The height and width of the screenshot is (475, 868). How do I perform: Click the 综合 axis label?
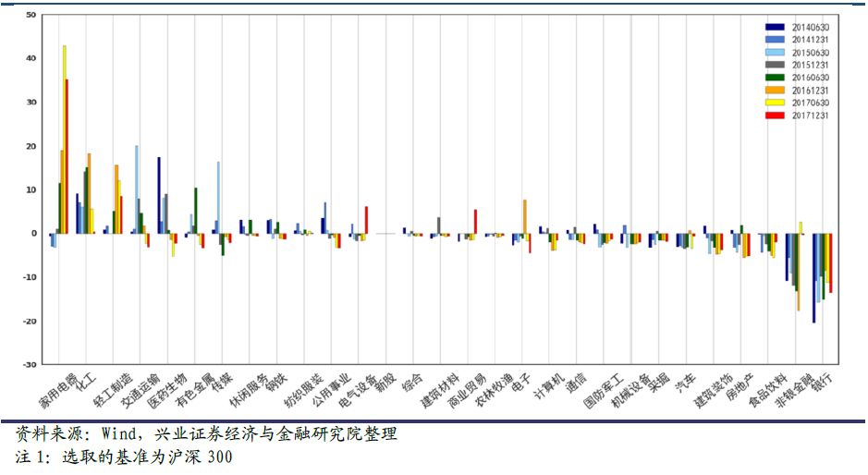(x=413, y=382)
